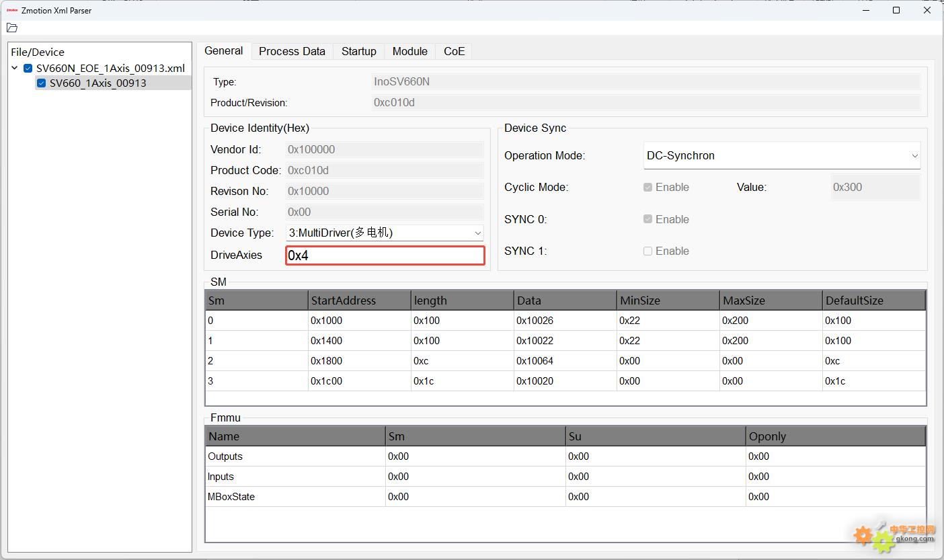The height and width of the screenshot is (560, 944).
Task: Select the Module tab
Action: pos(409,51)
